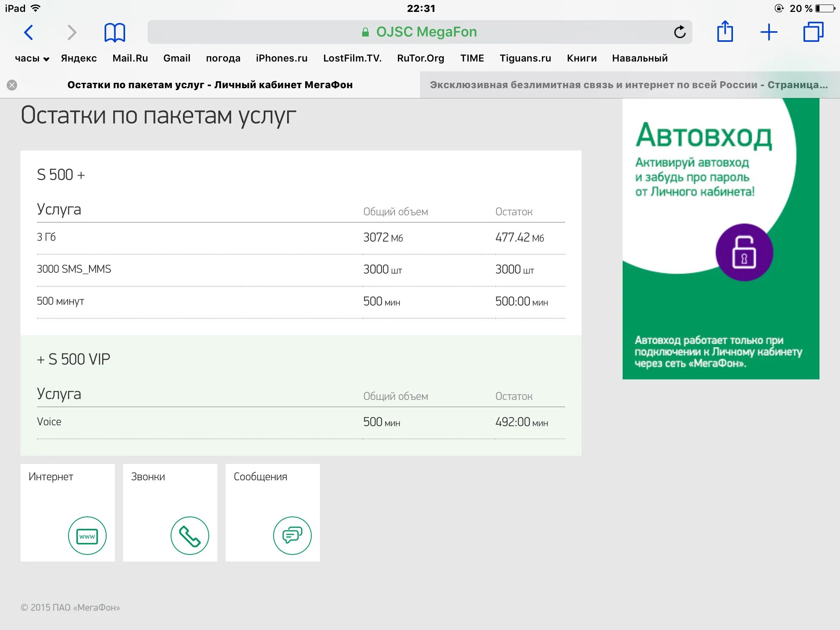Image resolution: width=840 pixels, height=630 pixels.
Task: Click the 492:00 мин remaining value
Action: [x=521, y=422]
